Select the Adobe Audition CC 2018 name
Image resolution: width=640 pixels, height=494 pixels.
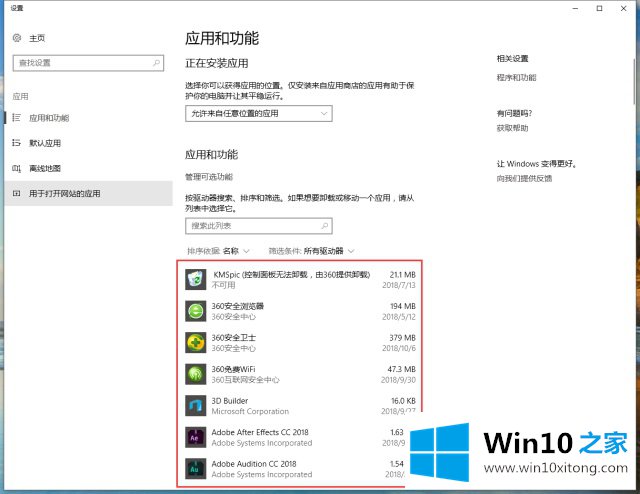pyautogui.click(x=254, y=464)
